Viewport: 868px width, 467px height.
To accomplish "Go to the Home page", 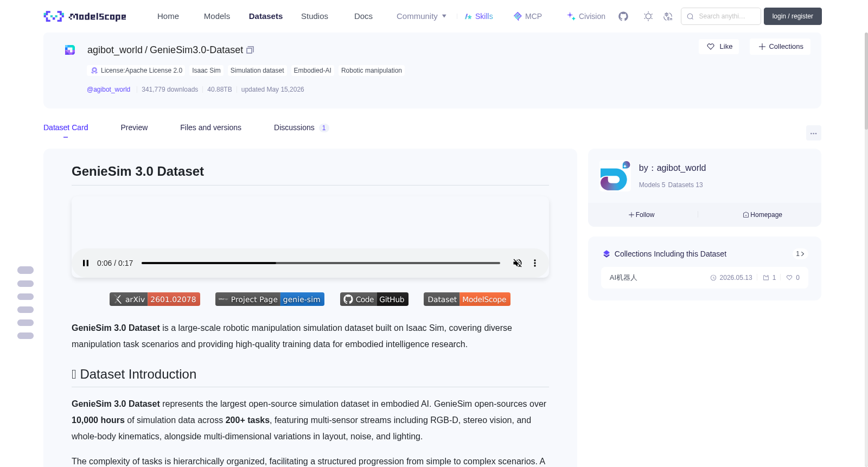I will pyautogui.click(x=168, y=16).
